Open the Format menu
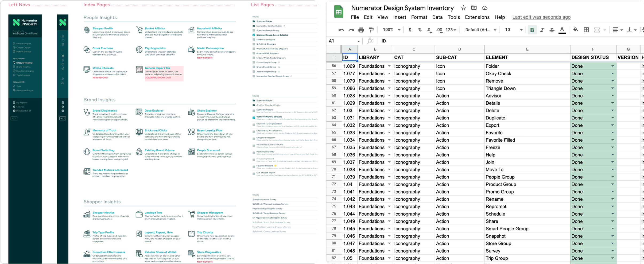 coord(419,17)
